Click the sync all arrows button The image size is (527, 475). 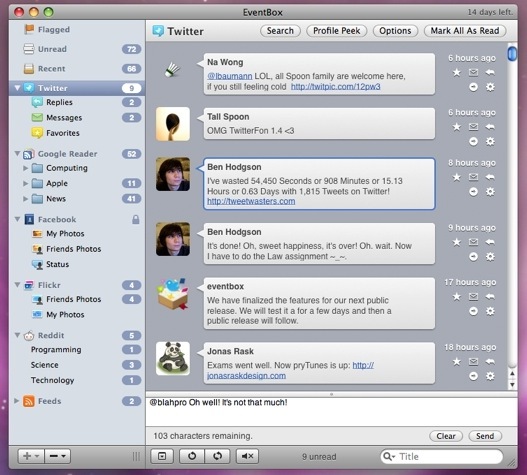tap(217, 456)
